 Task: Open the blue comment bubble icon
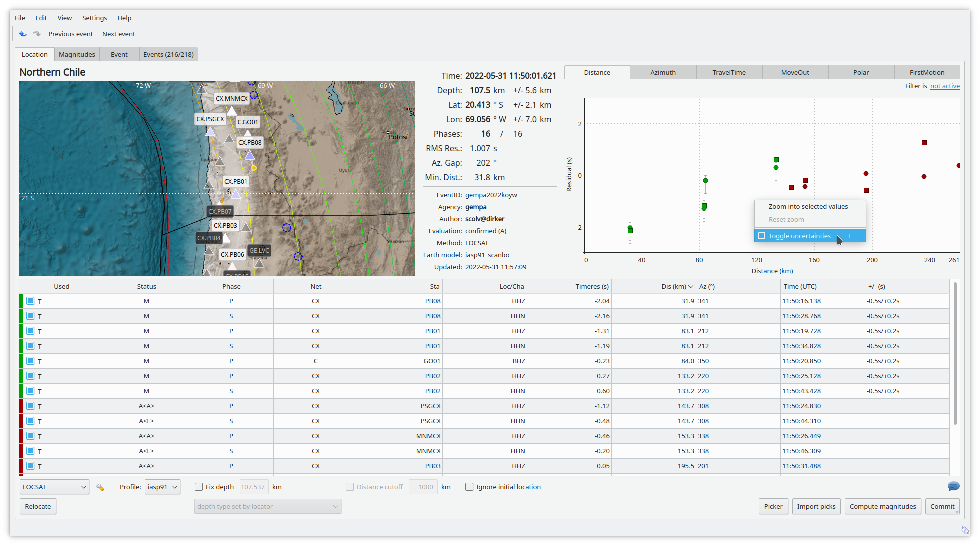(x=953, y=486)
